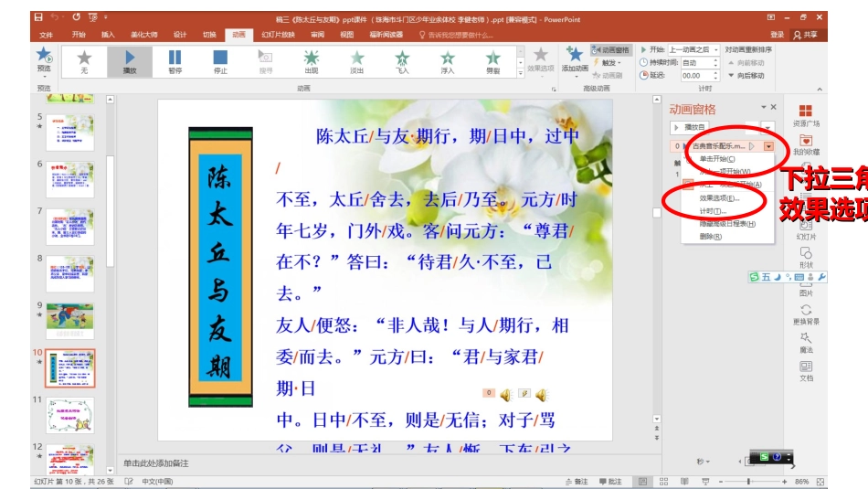The height and width of the screenshot is (489, 868).
Task: Open the 幻灯片放映 (Slide Show) tab
Action: pyautogui.click(x=278, y=35)
